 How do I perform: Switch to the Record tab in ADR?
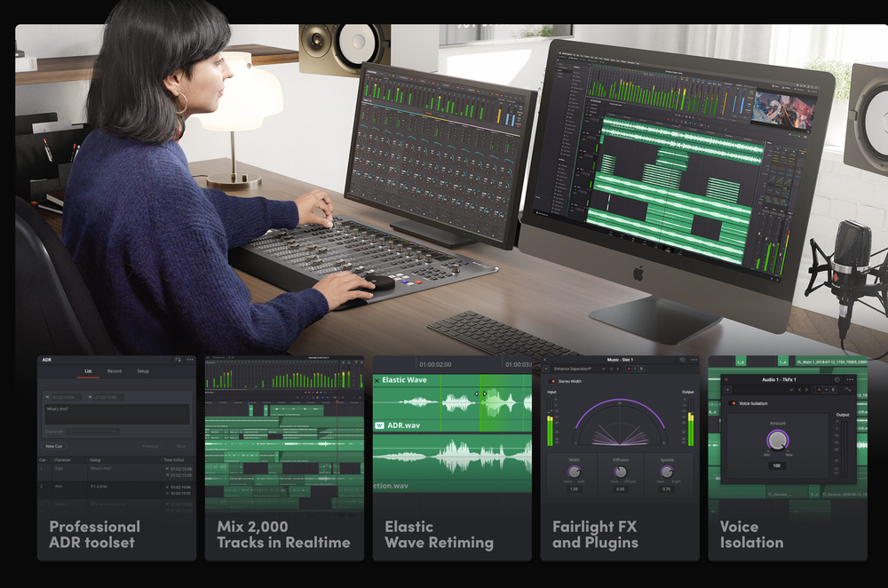115,371
